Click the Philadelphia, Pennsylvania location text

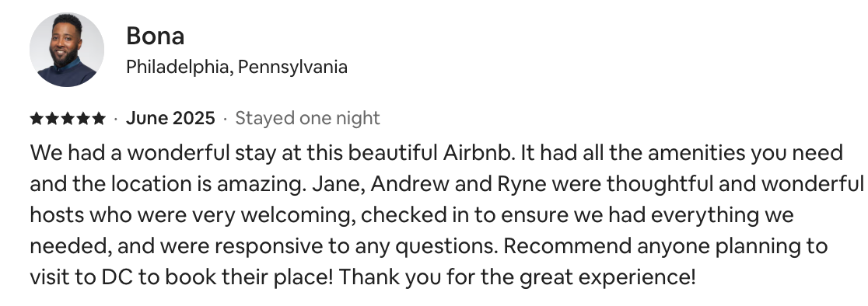[x=237, y=68]
